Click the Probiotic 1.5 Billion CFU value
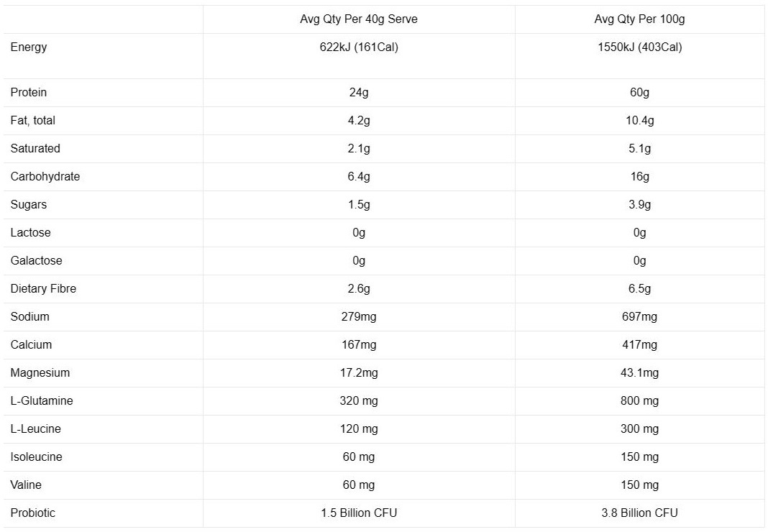 359,513
